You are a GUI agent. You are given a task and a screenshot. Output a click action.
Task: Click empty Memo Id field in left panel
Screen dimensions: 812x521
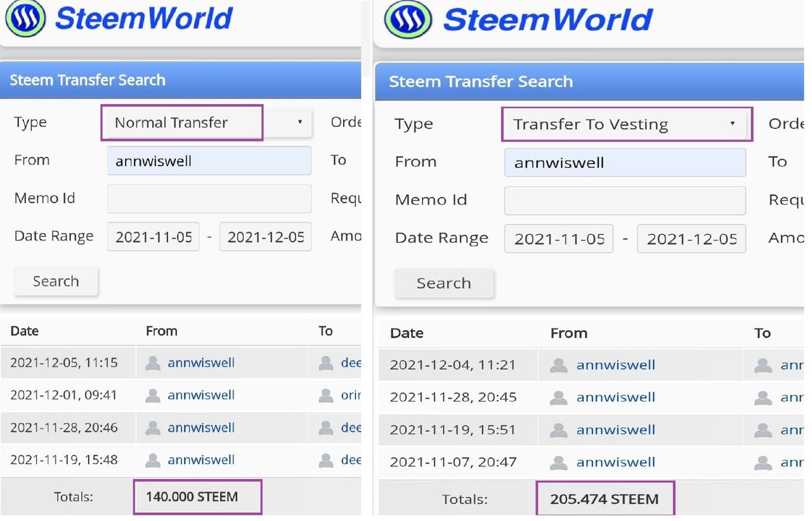209,199
